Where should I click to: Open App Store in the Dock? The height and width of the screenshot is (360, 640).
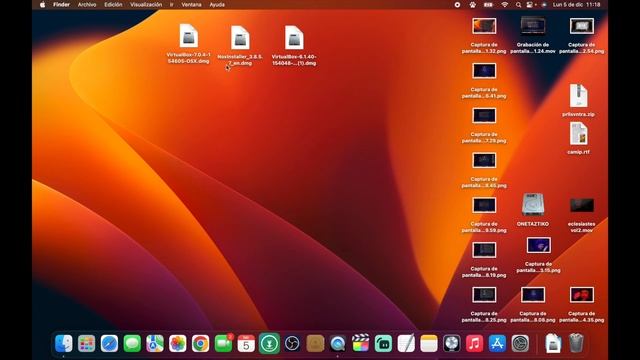(x=497, y=344)
